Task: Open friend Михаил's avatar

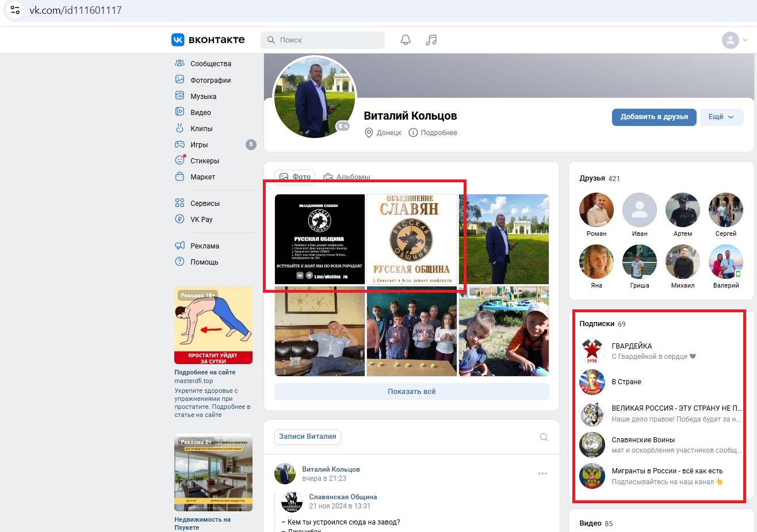Action: [x=683, y=262]
